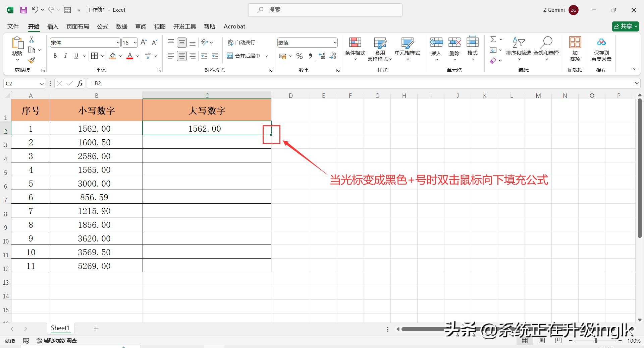644x348 pixels.
Task: Click the zoom slider in status bar
Action: click(596, 341)
